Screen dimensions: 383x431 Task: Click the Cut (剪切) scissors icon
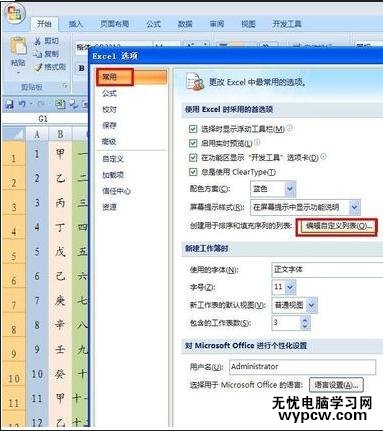[38, 41]
